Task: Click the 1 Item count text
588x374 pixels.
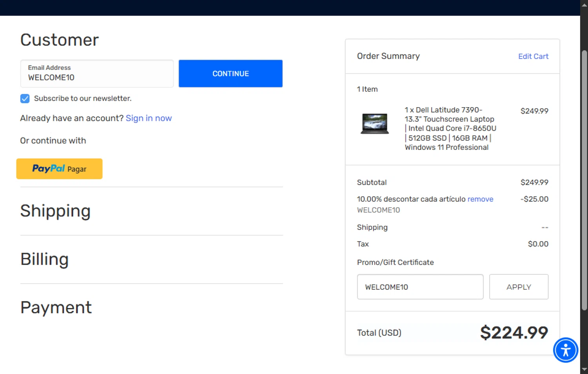Action: 367,89
